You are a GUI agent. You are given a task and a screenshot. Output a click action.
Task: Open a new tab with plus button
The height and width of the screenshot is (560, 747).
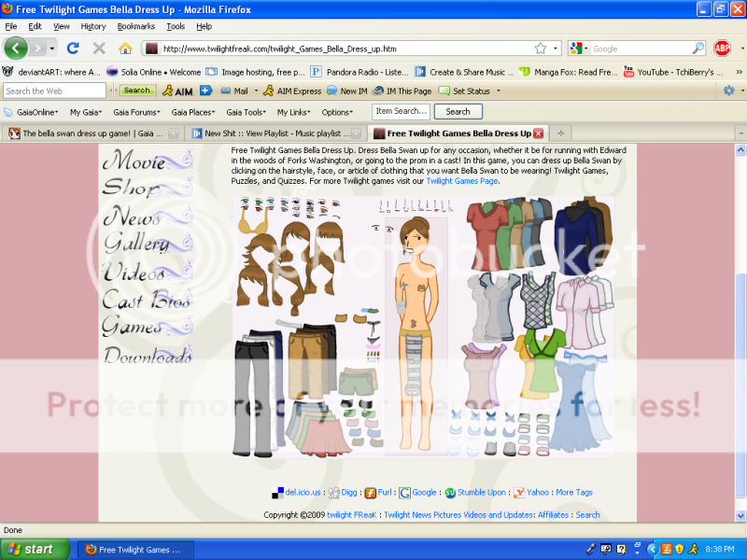[x=561, y=133]
